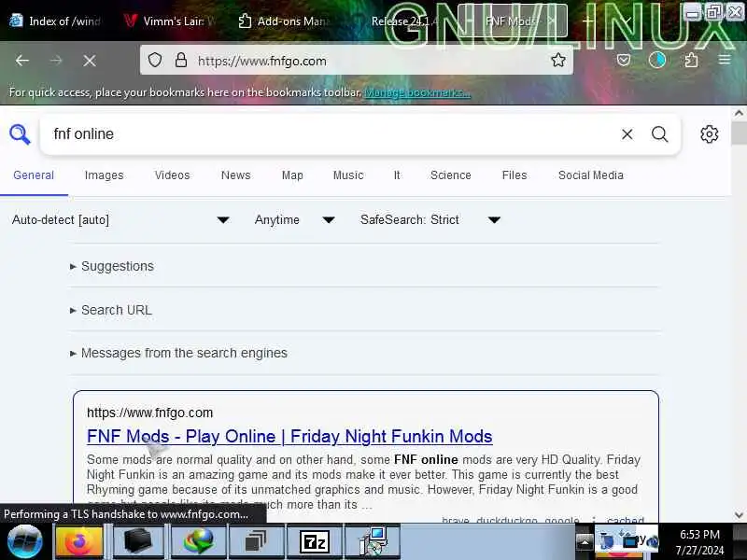The height and width of the screenshot is (560, 747).
Task: Open FNF Mods - Play Online result
Action: (x=289, y=436)
